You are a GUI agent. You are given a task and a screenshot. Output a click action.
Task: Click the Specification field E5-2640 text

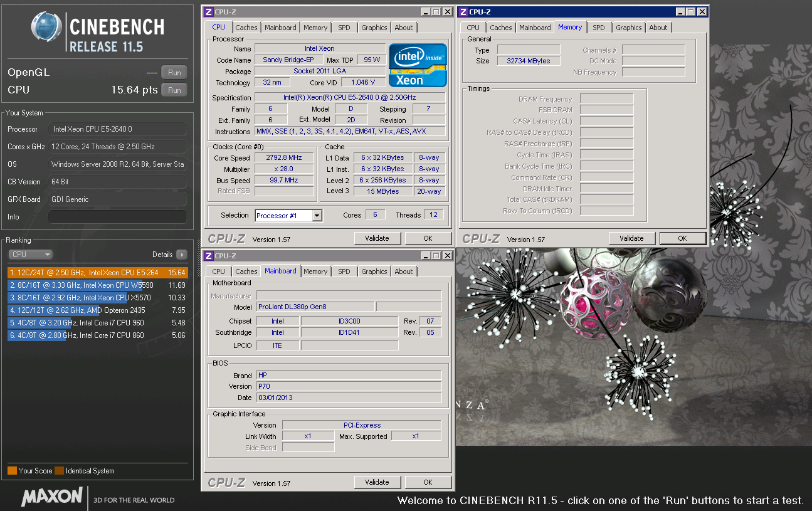[350, 98]
